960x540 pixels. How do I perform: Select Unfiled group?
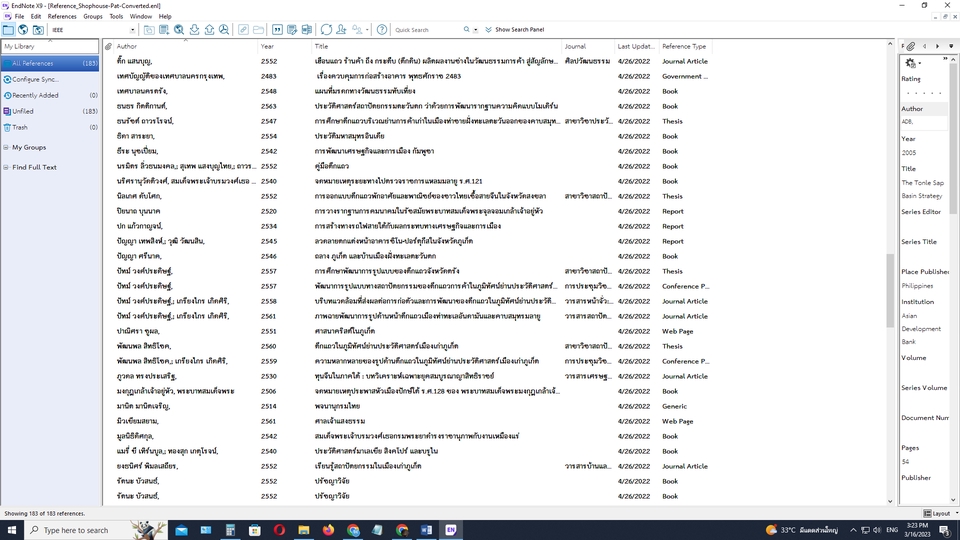(50, 111)
